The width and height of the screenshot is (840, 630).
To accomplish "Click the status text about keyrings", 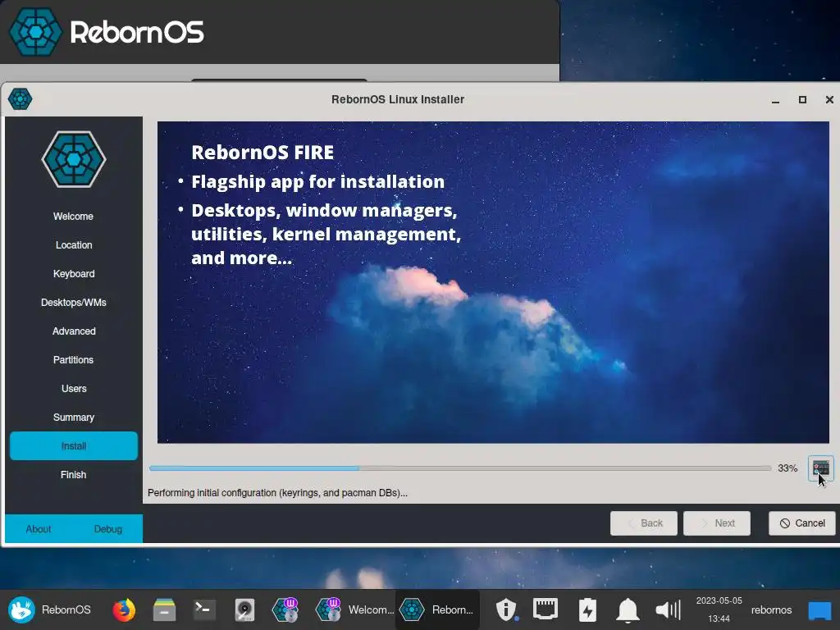I will (x=277, y=493).
